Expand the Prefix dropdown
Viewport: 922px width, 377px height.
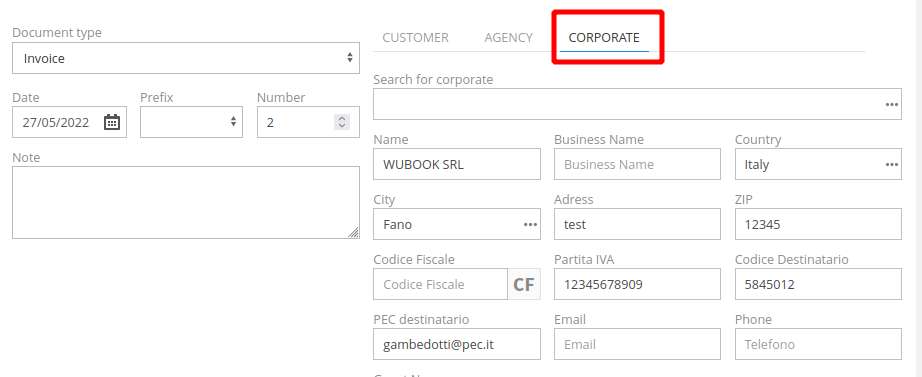191,122
